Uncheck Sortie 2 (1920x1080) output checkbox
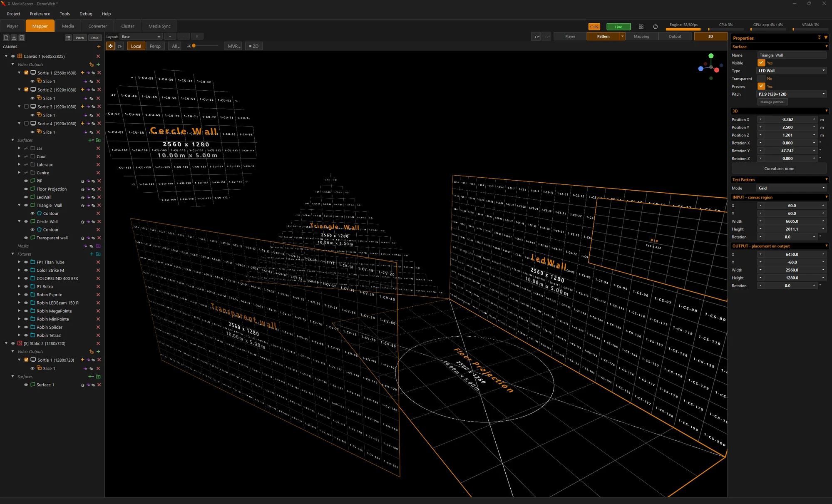Screen dimensions: 832x504 (26, 89)
